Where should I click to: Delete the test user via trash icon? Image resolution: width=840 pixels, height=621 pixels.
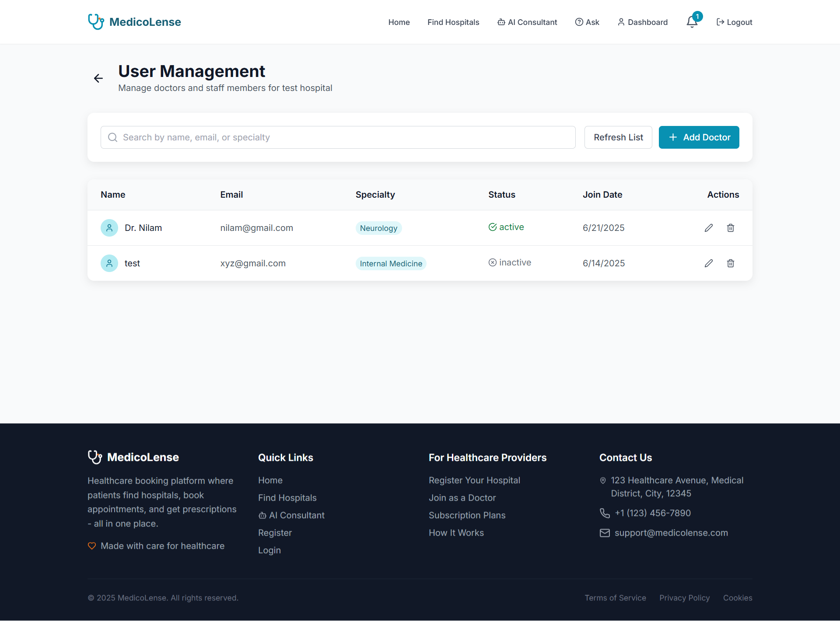(731, 263)
